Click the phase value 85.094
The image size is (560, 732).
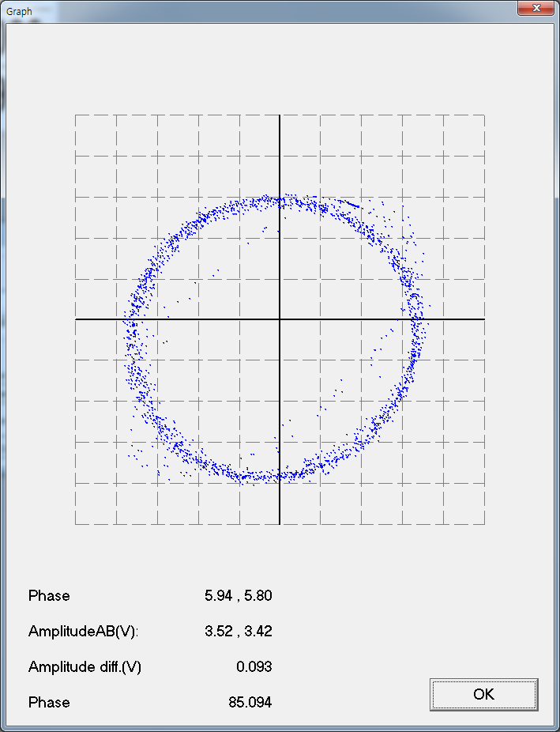coord(249,702)
